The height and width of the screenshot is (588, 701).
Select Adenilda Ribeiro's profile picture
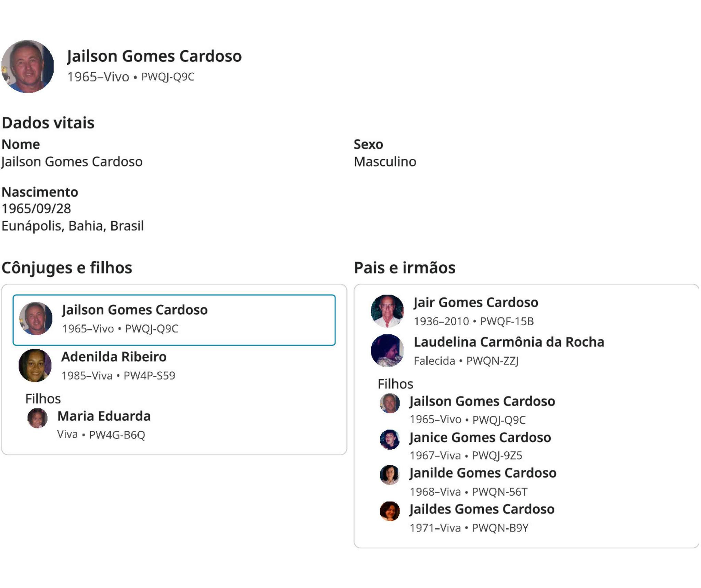pyautogui.click(x=35, y=365)
